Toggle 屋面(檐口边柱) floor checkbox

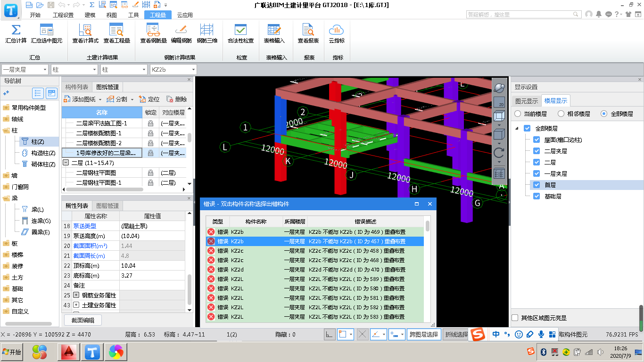point(537,140)
